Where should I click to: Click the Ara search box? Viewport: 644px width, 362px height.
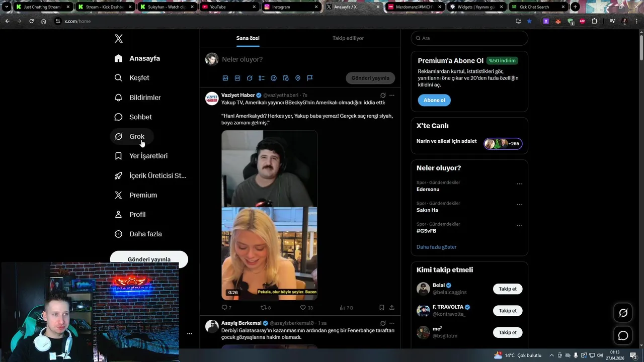[469, 38]
